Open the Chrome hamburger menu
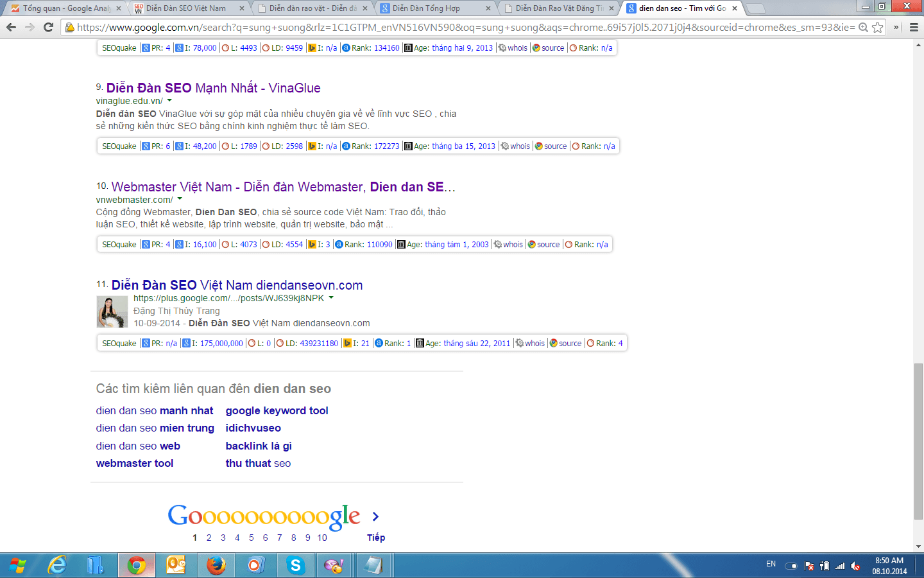This screenshot has height=578, width=924. click(914, 27)
